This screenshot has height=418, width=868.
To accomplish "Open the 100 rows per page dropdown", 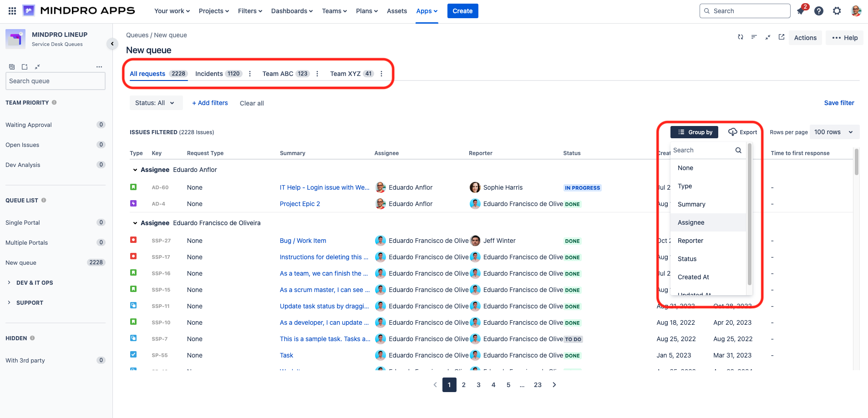I will pyautogui.click(x=834, y=132).
